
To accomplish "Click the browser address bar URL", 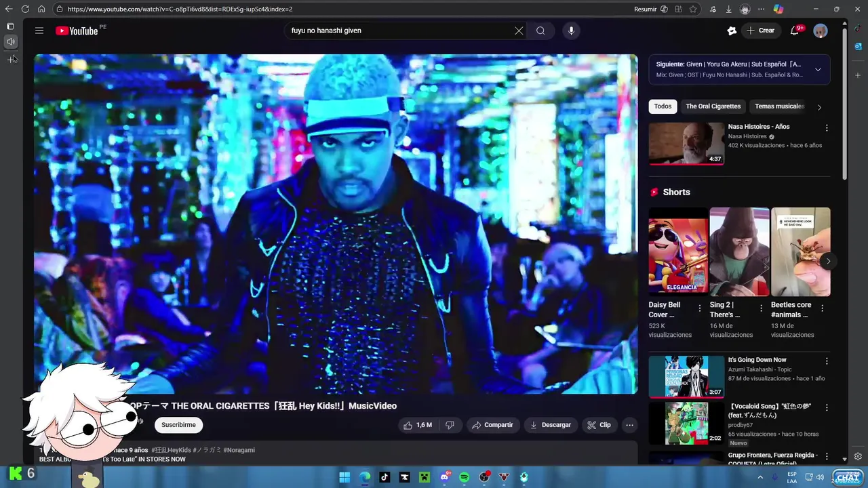I will click(x=180, y=9).
